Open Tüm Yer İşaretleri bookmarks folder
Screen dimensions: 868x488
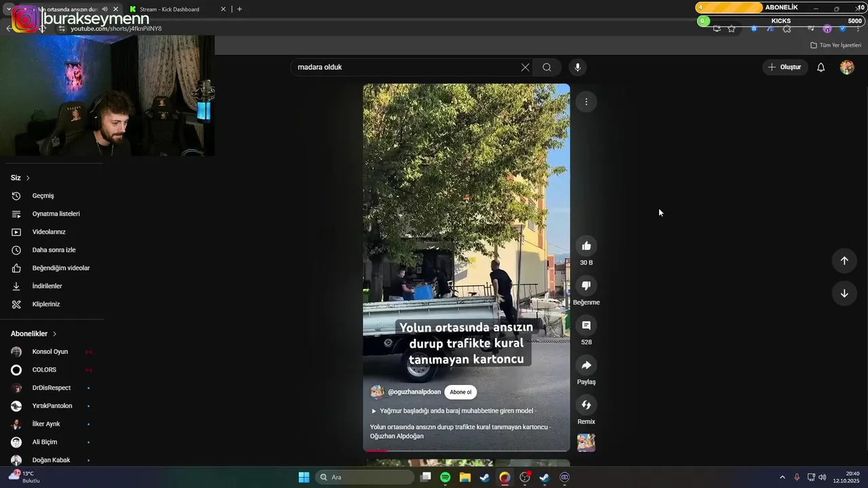coord(835,45)
